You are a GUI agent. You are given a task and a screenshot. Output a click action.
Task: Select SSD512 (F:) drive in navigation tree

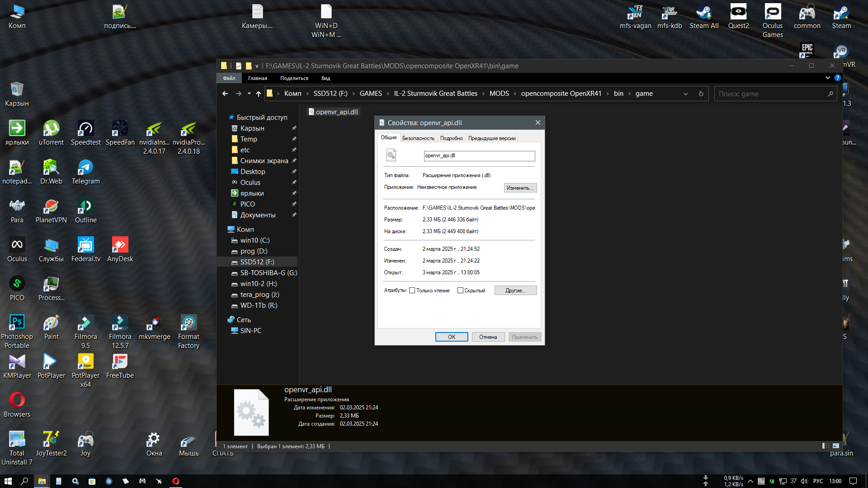(257, 262)
